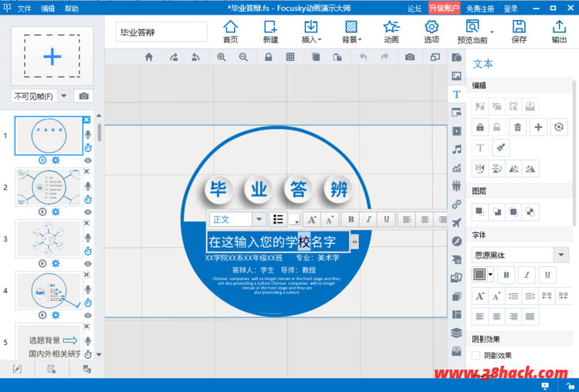Open 选项 settings gear

pyautogui.click(x=432, y=32)
